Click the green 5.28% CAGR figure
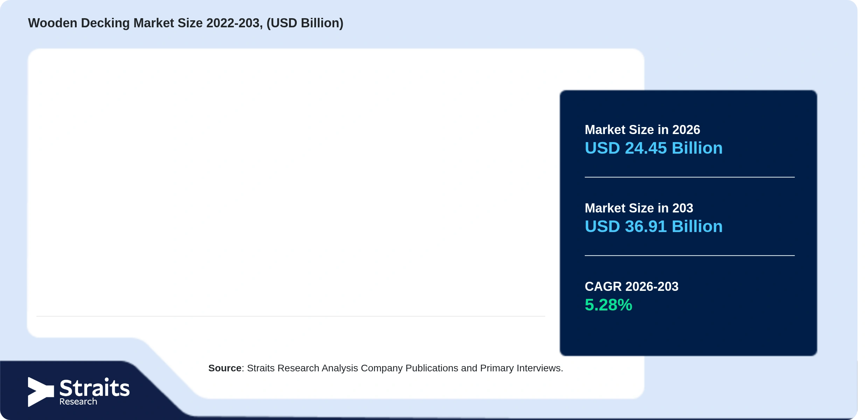The image size is (868, 420). click(x=608, y=305)
